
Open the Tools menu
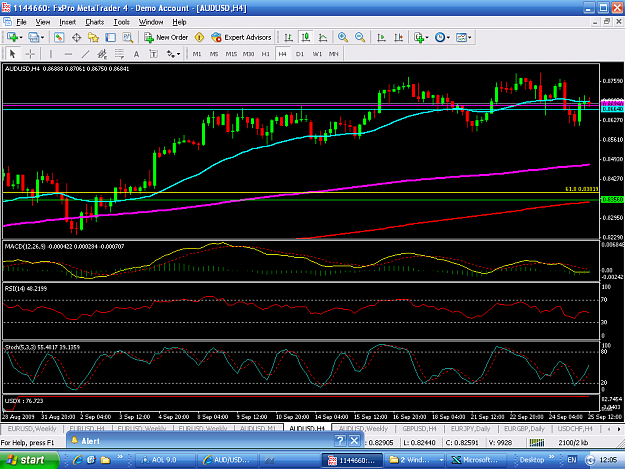[122, 22]
